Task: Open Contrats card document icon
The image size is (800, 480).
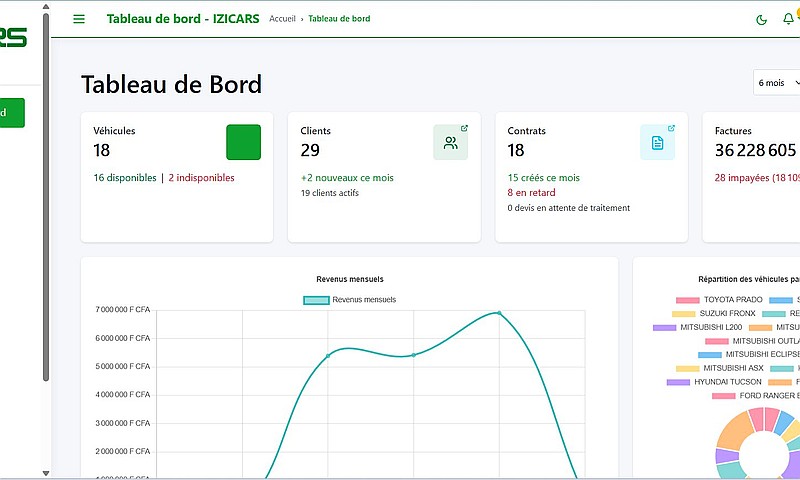Action: [657, 142]
